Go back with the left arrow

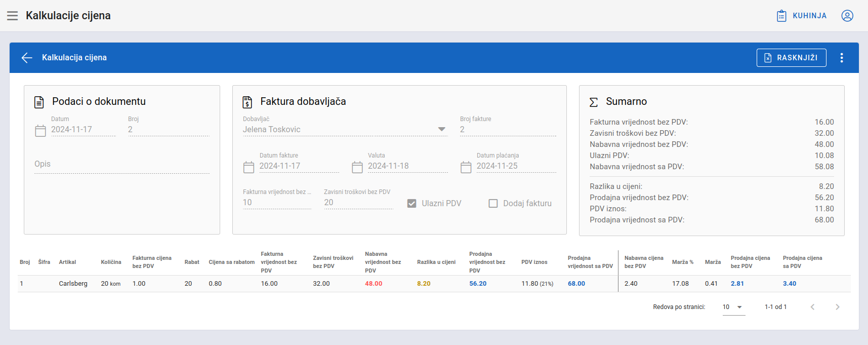pyautogui.click(x=27, y=58)
